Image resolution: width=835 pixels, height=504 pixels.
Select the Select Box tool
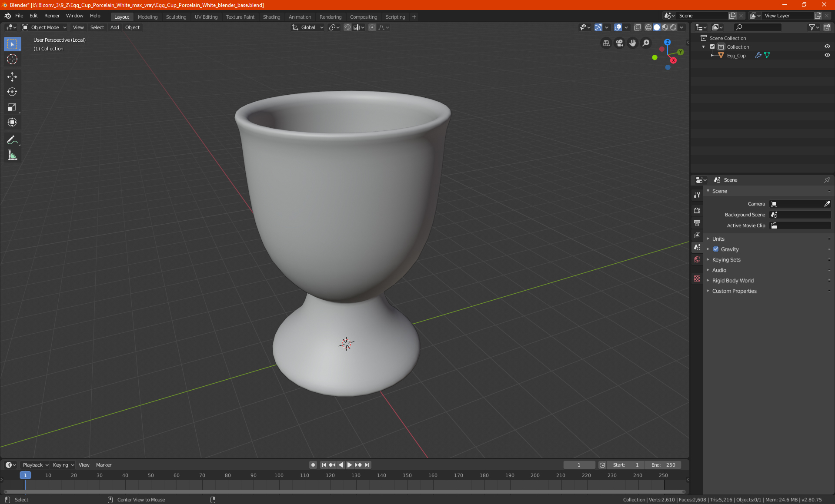click(12, 44)
